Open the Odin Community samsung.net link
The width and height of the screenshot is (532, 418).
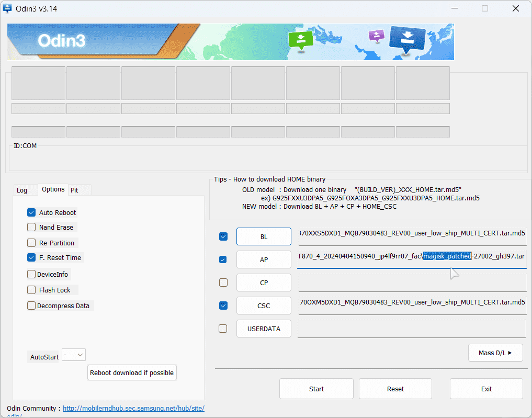(133, 409)
